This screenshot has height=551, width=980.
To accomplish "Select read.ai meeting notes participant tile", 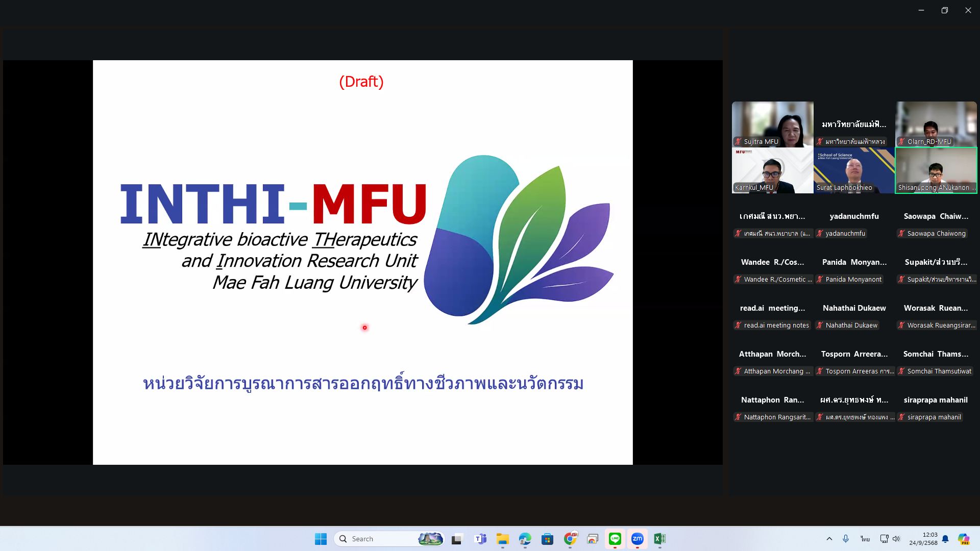I will tap(772, 316).
